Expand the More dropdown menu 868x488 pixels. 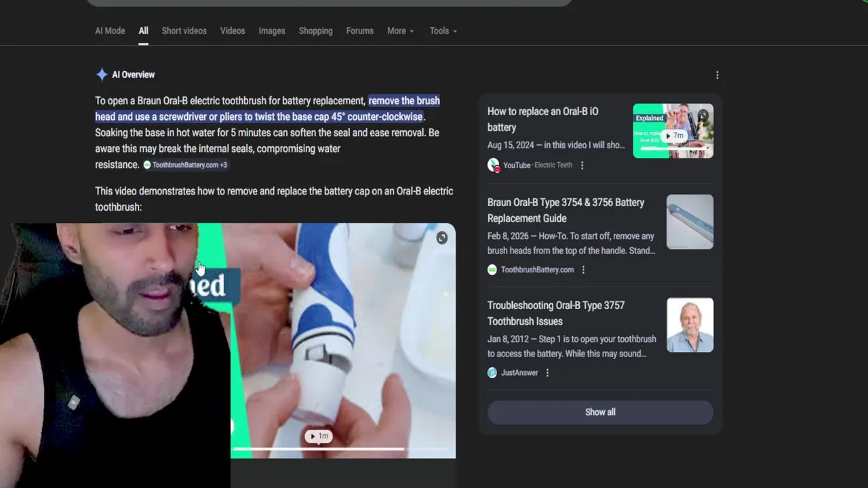click(x=400, y=30)
